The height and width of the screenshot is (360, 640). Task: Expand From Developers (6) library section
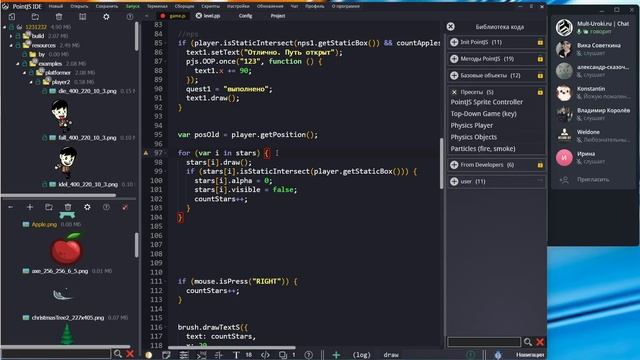(x=454, y=165)
